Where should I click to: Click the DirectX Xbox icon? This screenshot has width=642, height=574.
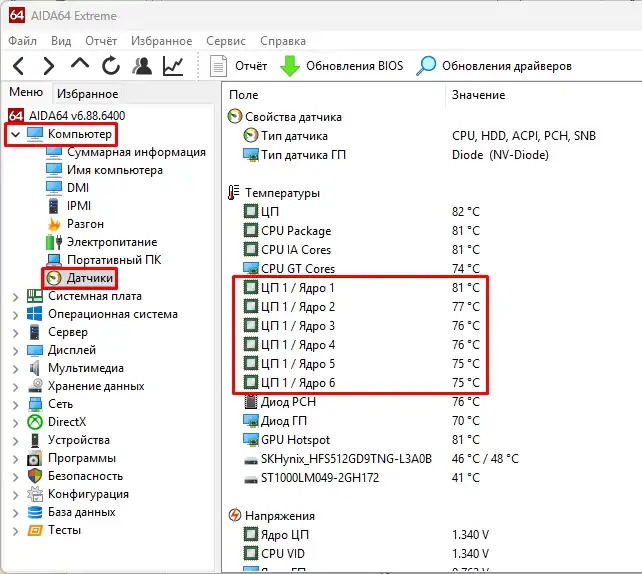point(35,422)
